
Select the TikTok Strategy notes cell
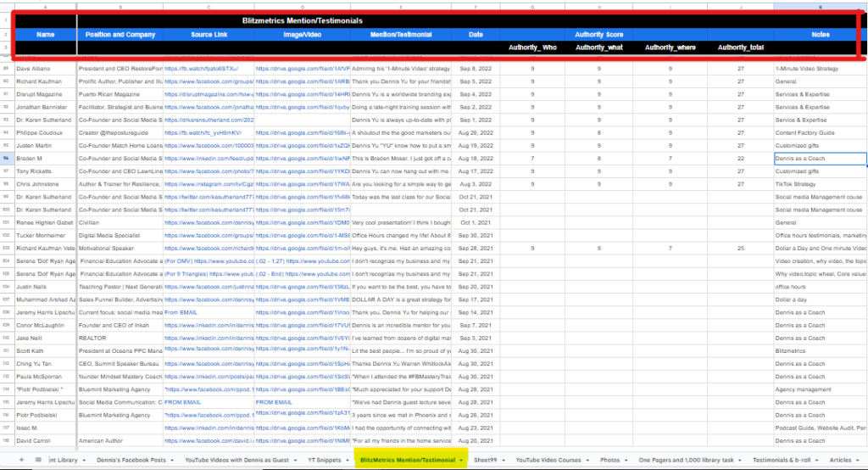click(x=821, y=184)
